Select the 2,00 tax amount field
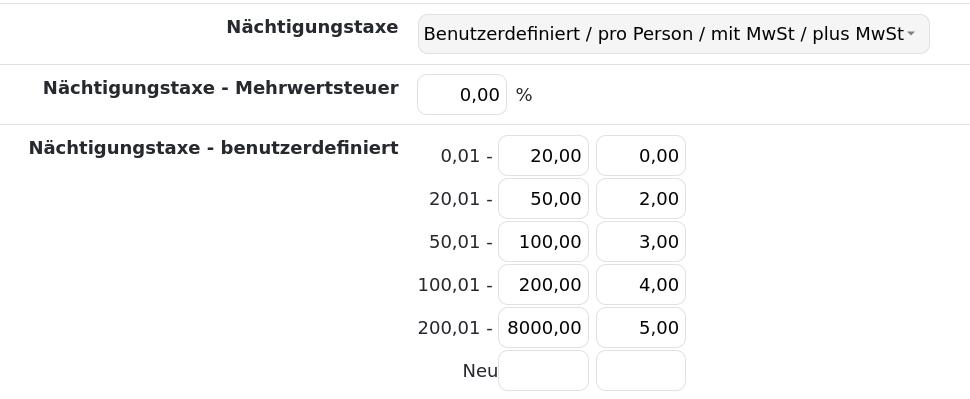This screenshot has width=970, height=399. 641,199
